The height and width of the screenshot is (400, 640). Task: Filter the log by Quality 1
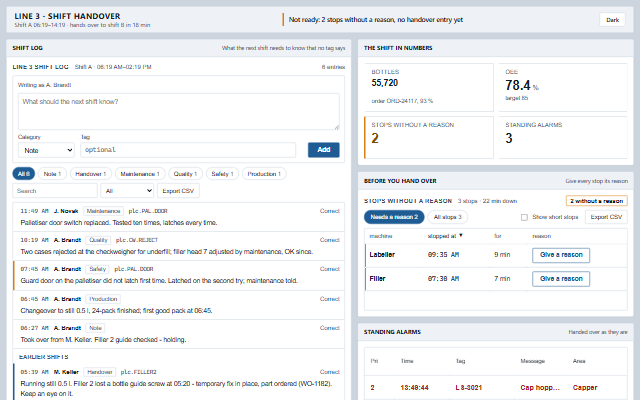(185, 174)
